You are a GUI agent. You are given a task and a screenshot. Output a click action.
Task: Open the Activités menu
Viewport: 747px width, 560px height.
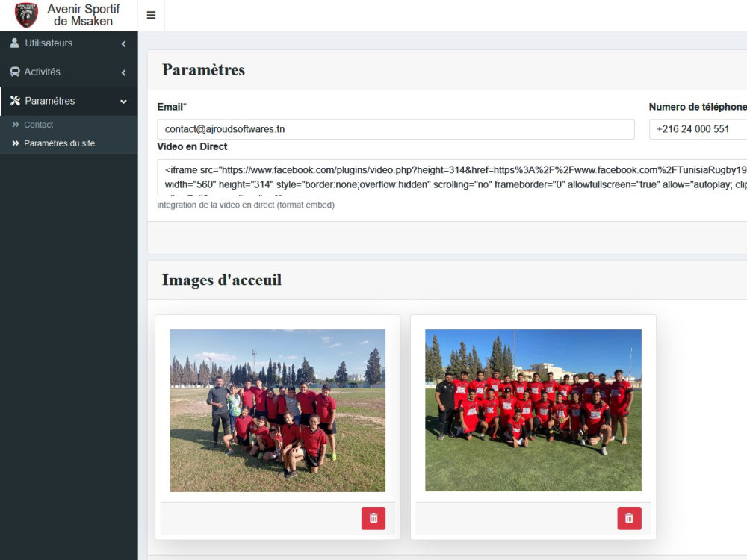coord(69,72)
